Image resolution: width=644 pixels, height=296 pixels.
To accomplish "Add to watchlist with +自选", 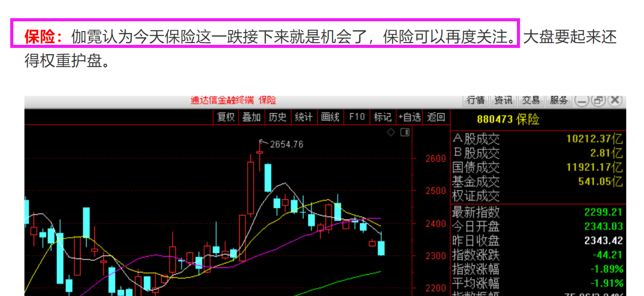I will pos(409,117).
